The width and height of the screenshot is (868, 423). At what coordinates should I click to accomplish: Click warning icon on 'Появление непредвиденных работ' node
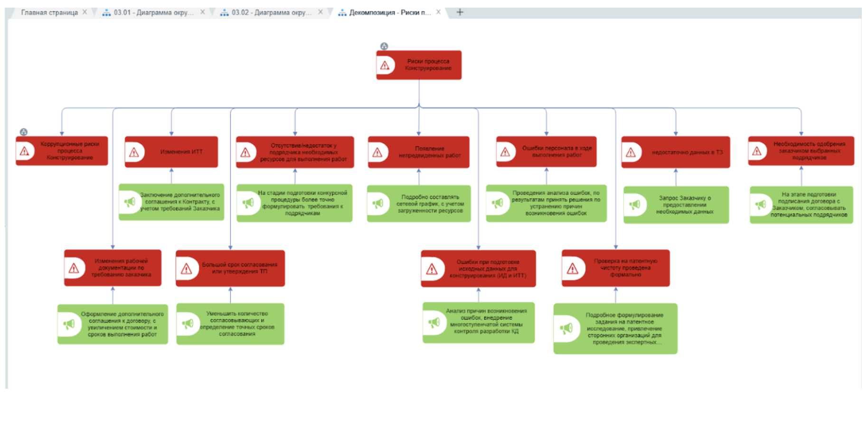point(377,152)
